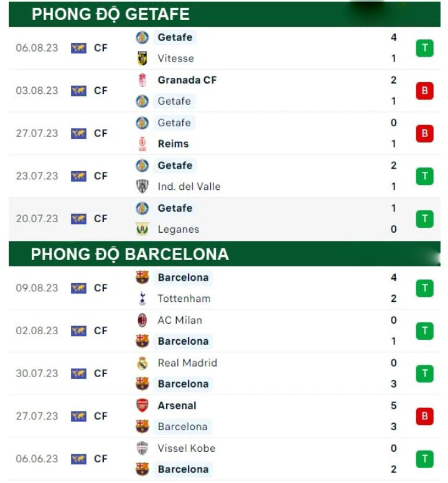Screen dimensions: 448x483
Task: Open the Leganes team link
Action: click(178, 229)
